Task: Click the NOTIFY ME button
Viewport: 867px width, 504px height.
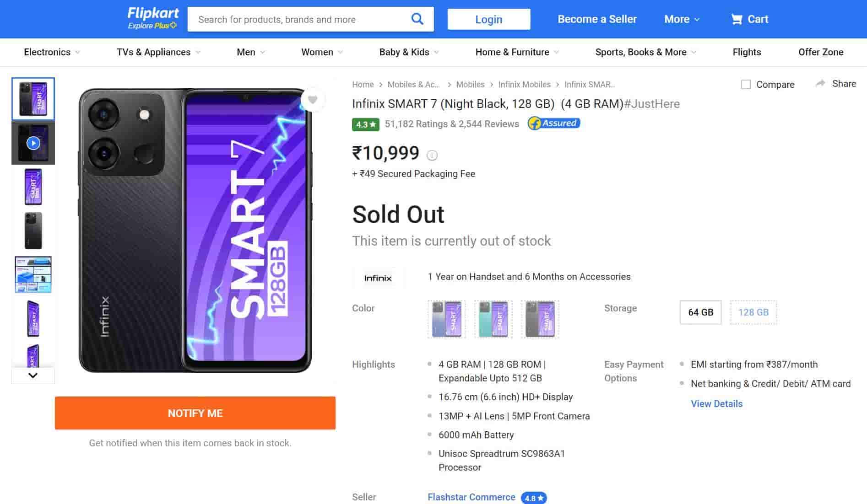Action: pos(195,413)
